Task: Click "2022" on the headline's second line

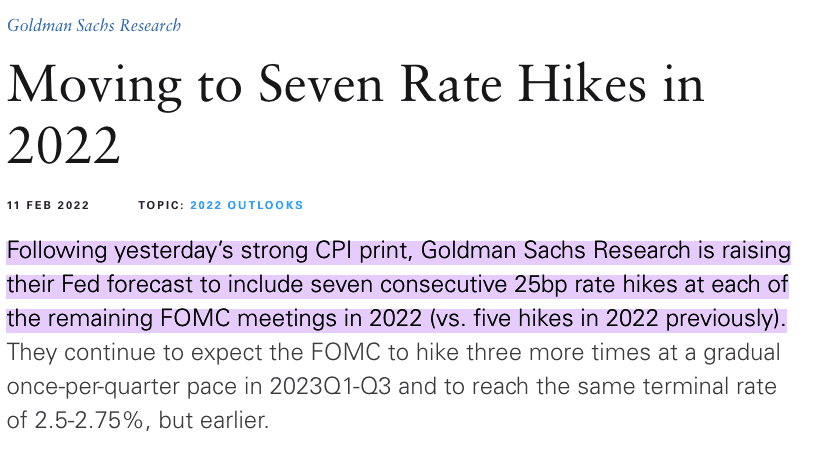Action: click(64, 146)
